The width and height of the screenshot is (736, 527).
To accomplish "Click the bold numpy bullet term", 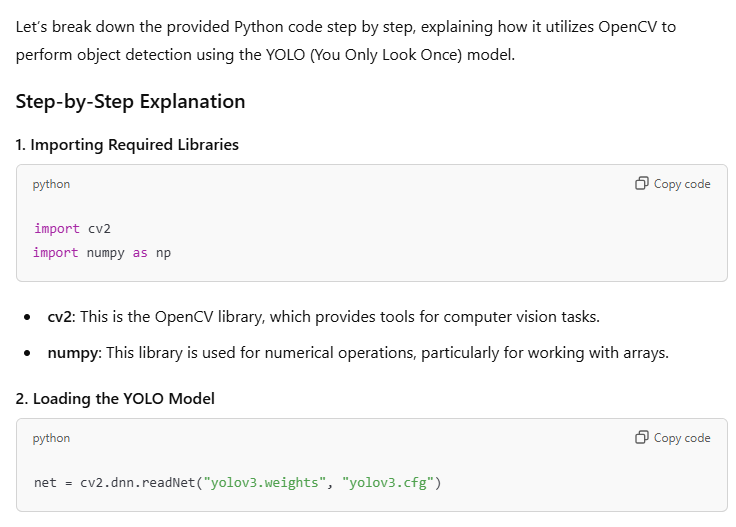I will coord(73,353).
